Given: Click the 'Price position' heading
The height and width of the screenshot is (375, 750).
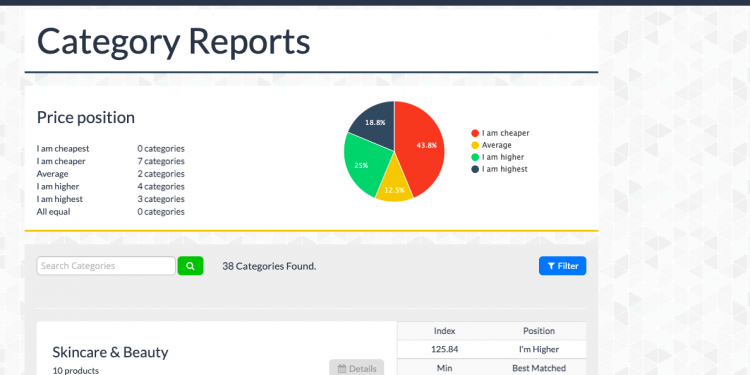Looking at the screenshot, I should pos(86,118).
